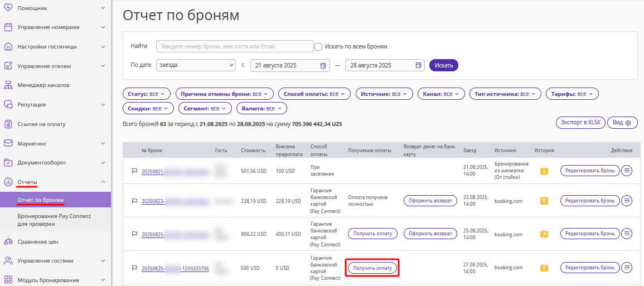Viewport: 644px width, 286px height.
Task: Open calendar icon for 21 августа 2025
Action: coord(323,65)
